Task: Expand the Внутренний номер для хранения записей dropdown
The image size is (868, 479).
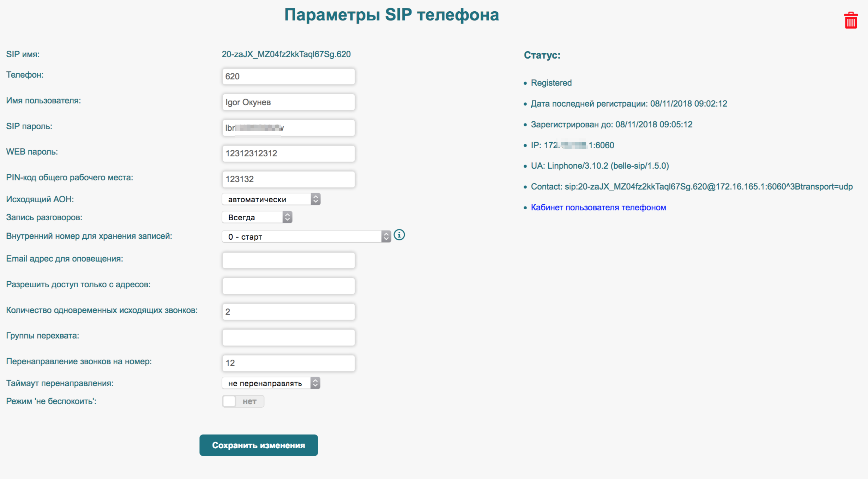Action: pos(306,237)
